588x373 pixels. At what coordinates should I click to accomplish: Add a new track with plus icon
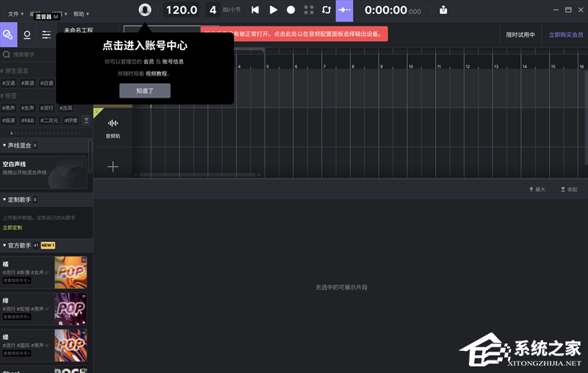(x=112, y=167)
